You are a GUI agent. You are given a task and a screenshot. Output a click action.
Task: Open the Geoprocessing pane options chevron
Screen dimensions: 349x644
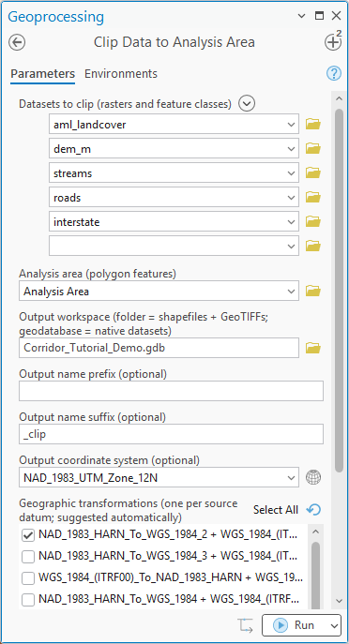tap(302, 16)
